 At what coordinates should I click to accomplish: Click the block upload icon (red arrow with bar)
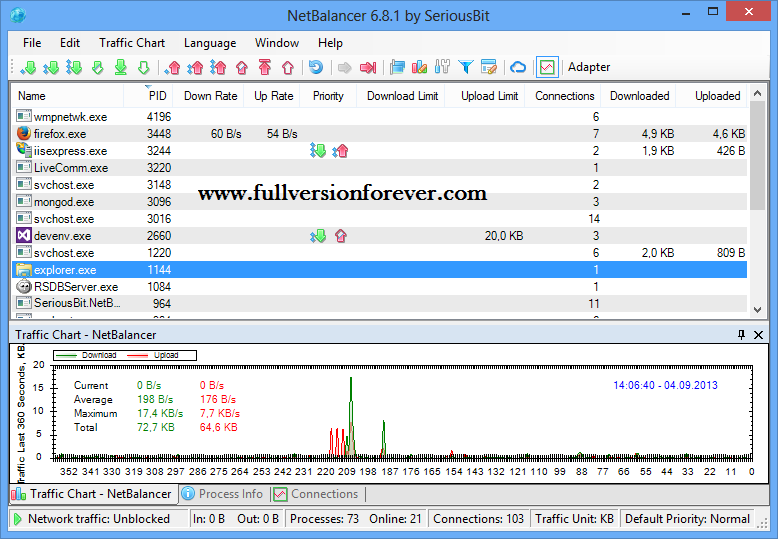pos(265,67)
